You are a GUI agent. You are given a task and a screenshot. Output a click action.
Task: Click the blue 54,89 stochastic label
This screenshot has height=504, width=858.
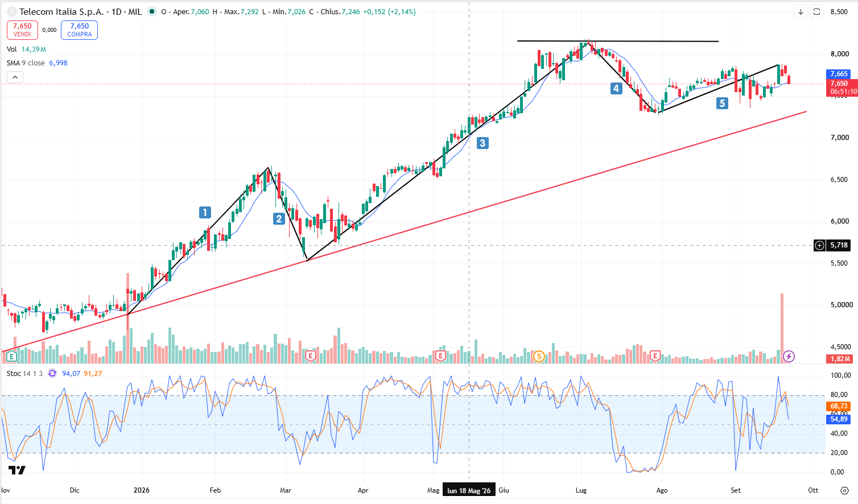coord(839,419)
